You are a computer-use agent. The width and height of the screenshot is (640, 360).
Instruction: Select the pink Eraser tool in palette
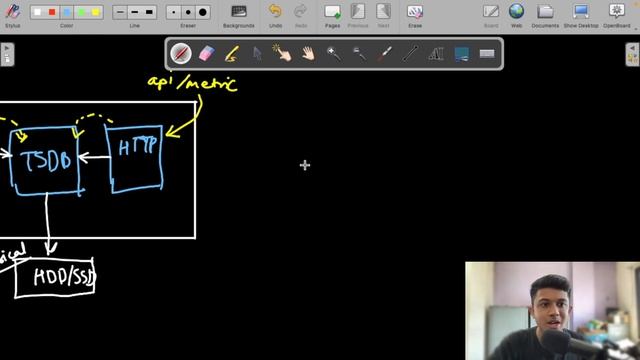pos(207,53)
